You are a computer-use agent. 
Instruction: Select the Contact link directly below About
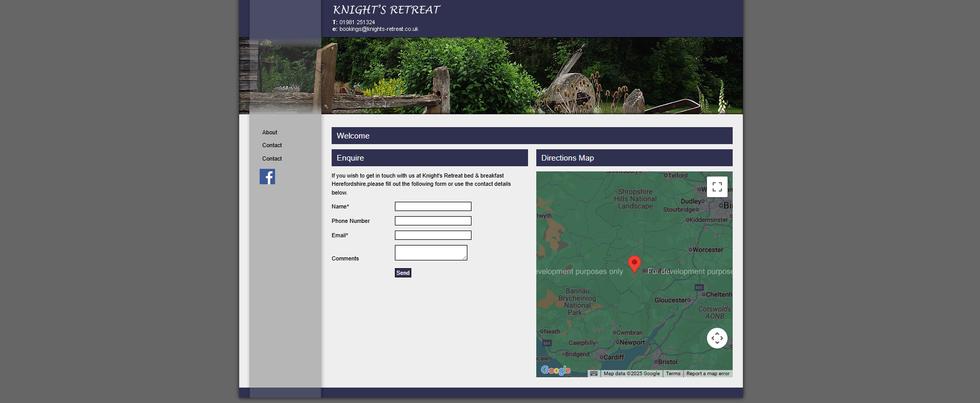click(x=272, y=145)
